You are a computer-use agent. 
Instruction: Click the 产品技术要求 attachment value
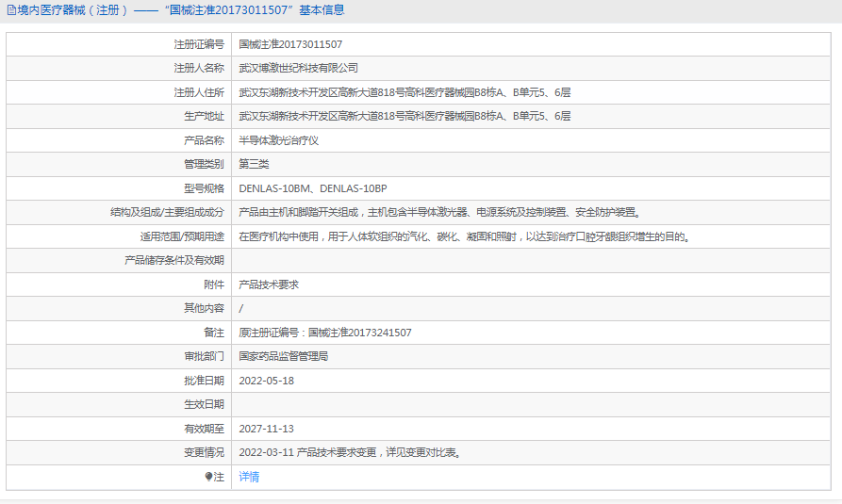coord(269,285)
